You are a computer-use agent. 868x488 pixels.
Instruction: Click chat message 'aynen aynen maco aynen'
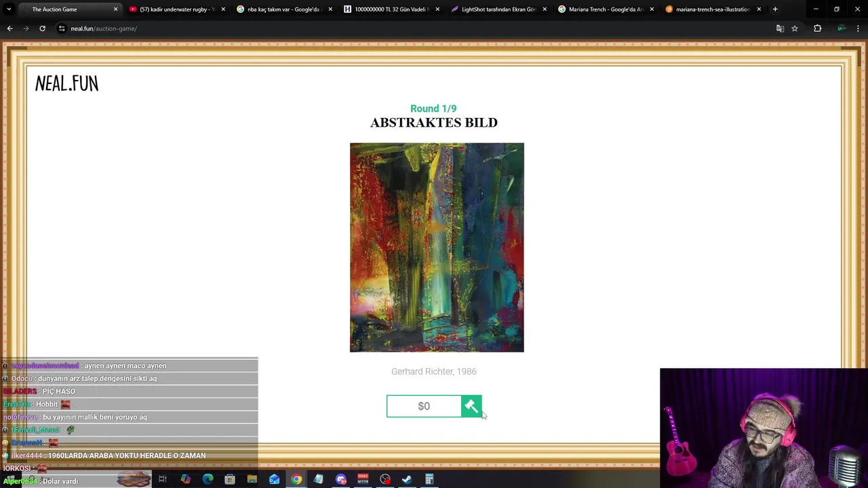click(x=125, y=365)
